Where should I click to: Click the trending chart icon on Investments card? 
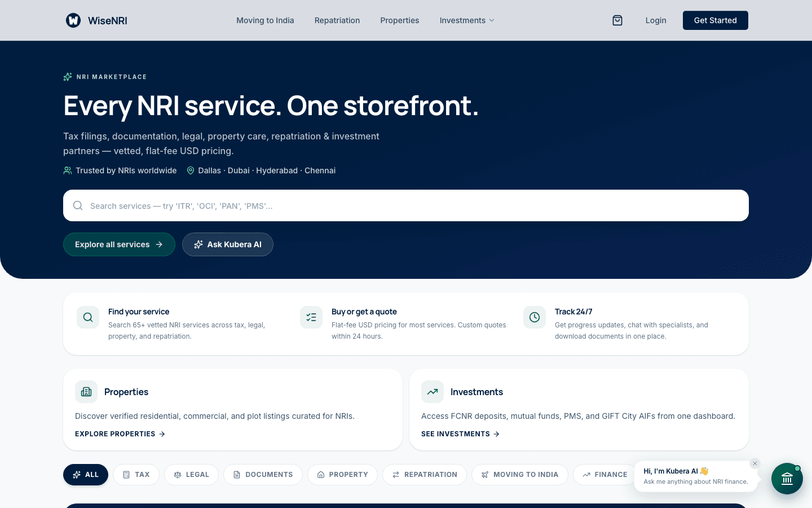433,392
